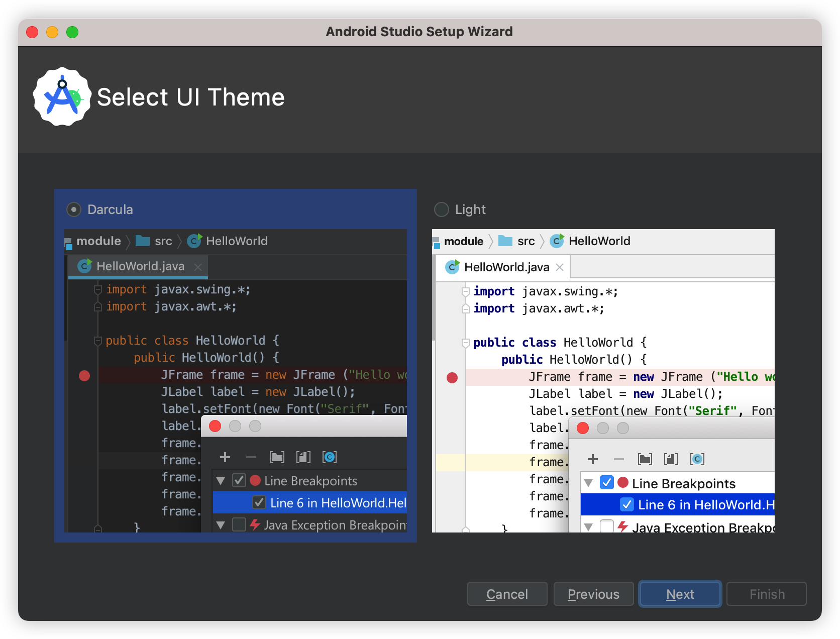840x639 pixels.
Task: Click group-by-package folder icon in Light preview
Action: click(x=645, y=459)
